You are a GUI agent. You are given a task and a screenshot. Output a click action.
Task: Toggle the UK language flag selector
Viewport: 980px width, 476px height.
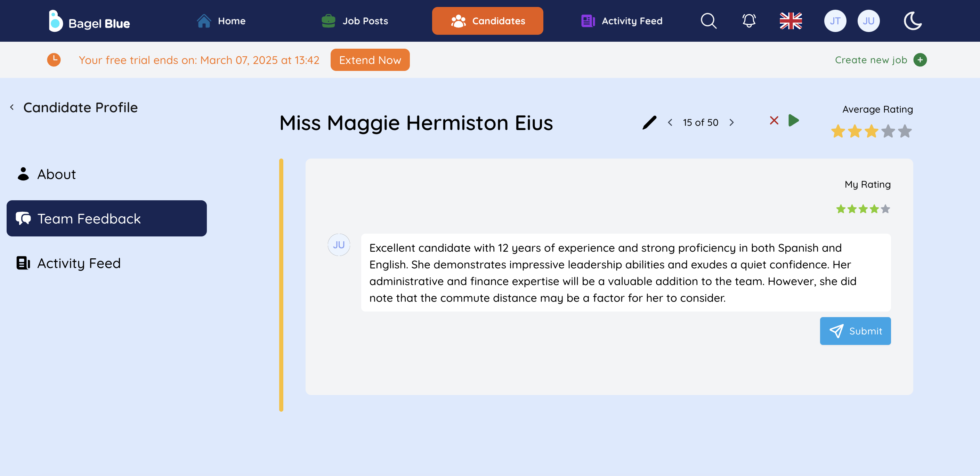coord(791,21)
